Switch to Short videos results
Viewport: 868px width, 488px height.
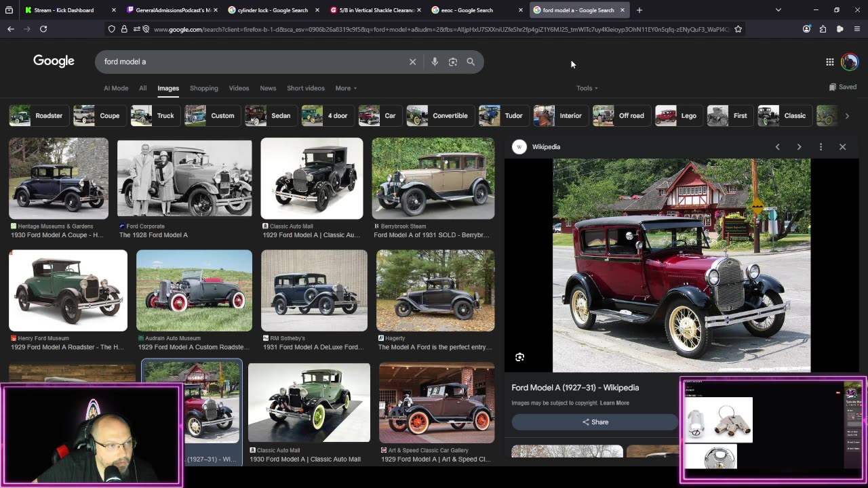[306, 88]
